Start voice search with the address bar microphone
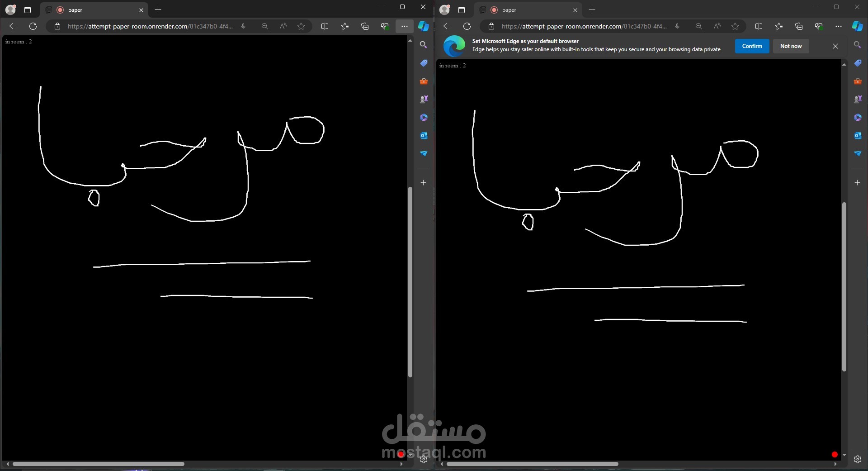Viewport: 868px width, 471px height. tap(243, 26)
